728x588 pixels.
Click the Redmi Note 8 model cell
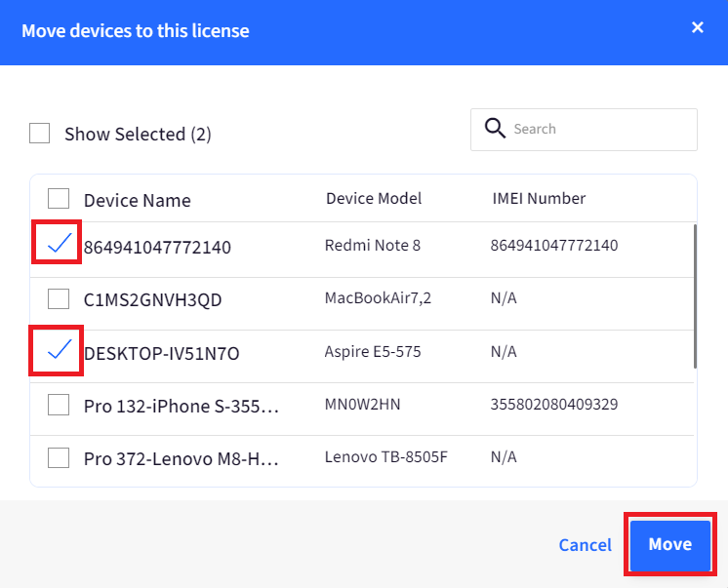(373, 245)
